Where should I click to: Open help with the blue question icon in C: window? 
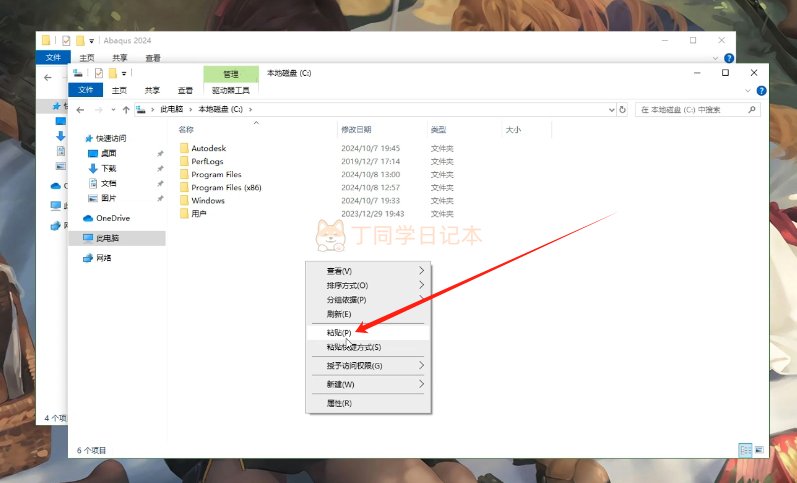761,90
